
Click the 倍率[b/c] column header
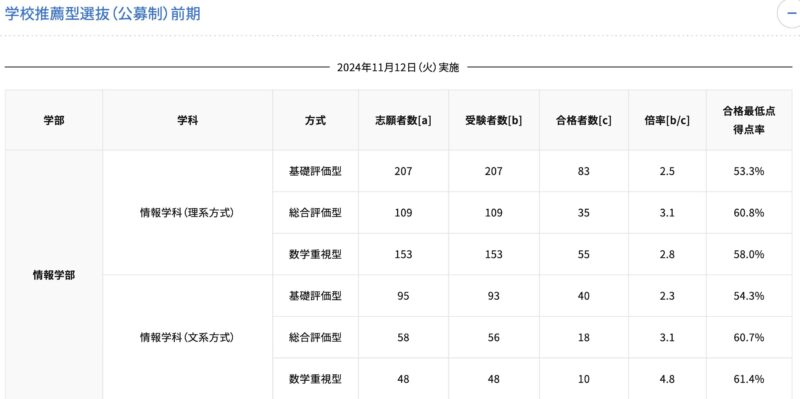[x=667, y=120]
